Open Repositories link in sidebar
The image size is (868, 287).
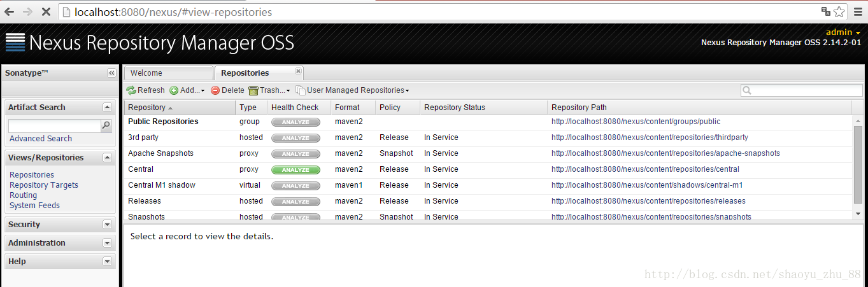32,175
